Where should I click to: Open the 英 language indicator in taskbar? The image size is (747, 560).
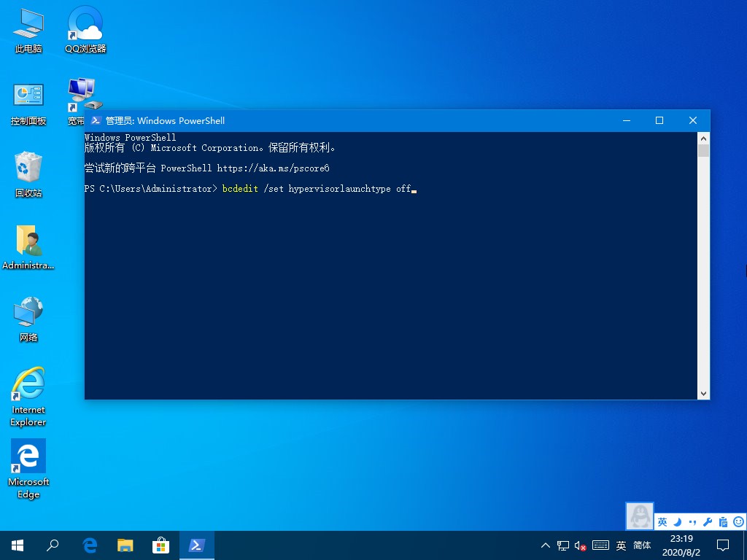click(x=620, y=545)
